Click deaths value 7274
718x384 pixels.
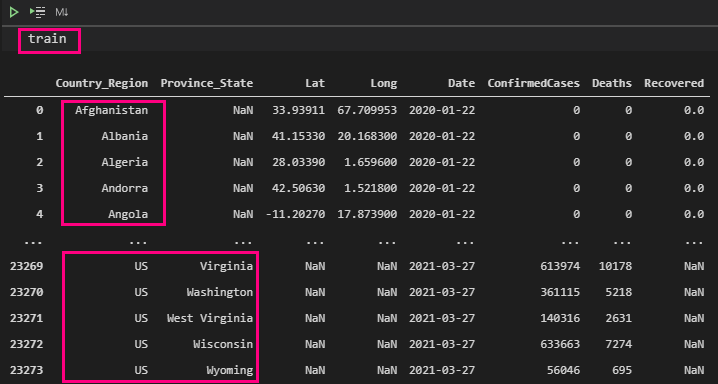(619, 344)
